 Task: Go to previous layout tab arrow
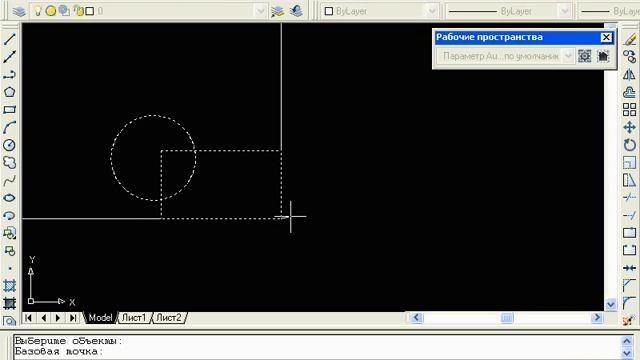coord(43,318)
